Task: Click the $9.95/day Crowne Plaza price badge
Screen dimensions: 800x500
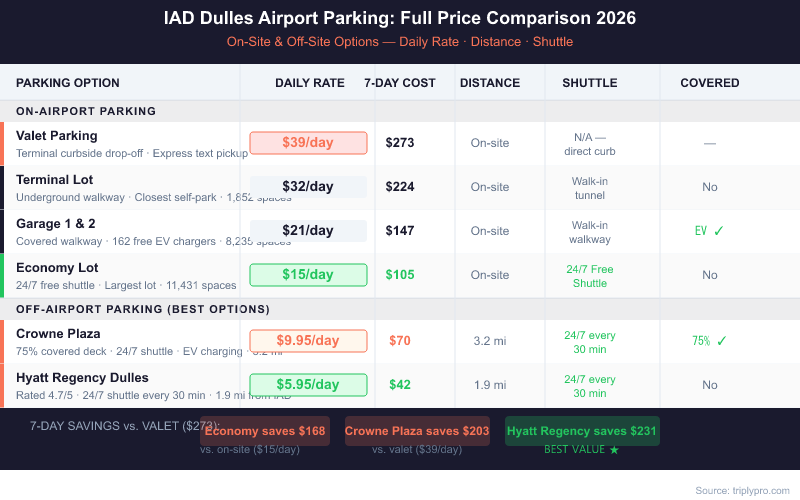Action: 308,341
